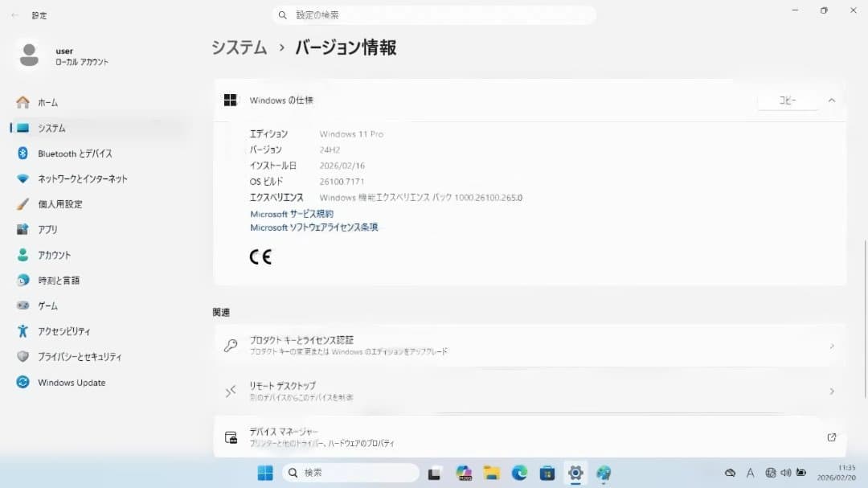The height and width of the screenshot is (488, 868).
Task: Open デバイスマネージャー via its external link icon
Action: (832, 437)
